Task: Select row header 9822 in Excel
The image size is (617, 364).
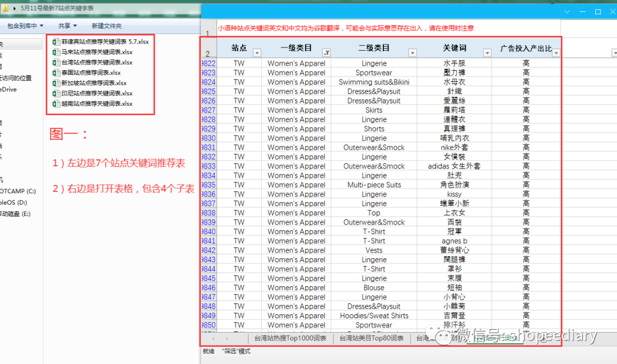Action: pyautogui.click(x=209, y=63)
